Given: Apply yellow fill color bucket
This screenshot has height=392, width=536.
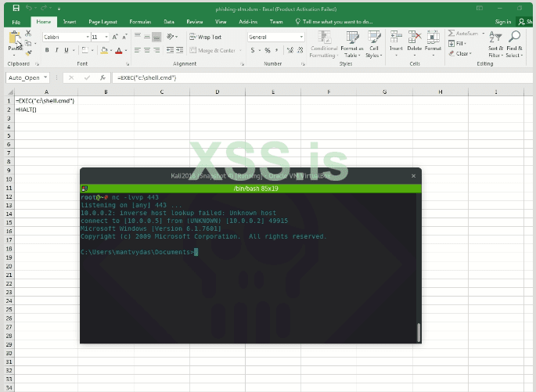Looking at the screenshot, I should pos(104,51).
